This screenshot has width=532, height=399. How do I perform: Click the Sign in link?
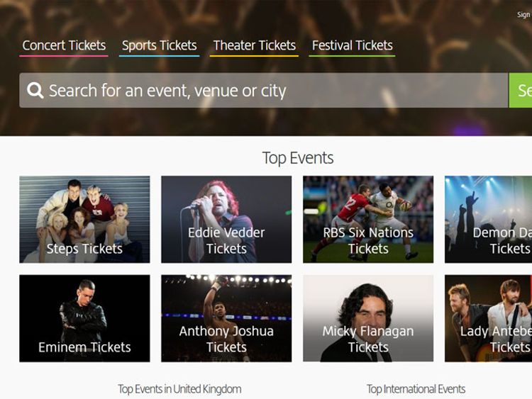[523, 15]
